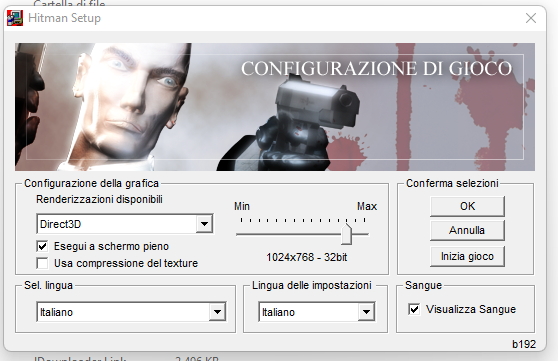Click the OK button
Viewport: 558px width, 361px height.
click(x=467, y=206)
